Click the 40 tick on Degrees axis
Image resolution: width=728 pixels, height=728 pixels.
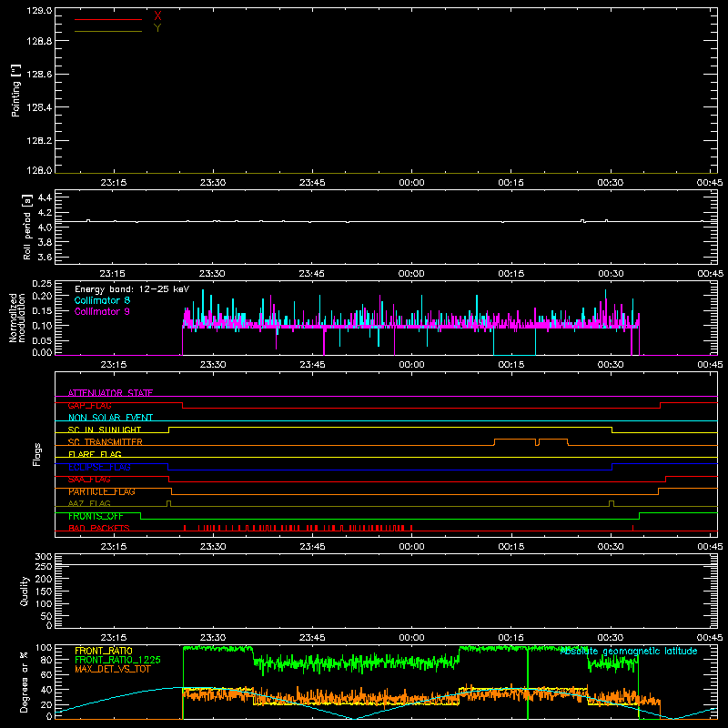[46, 690]
